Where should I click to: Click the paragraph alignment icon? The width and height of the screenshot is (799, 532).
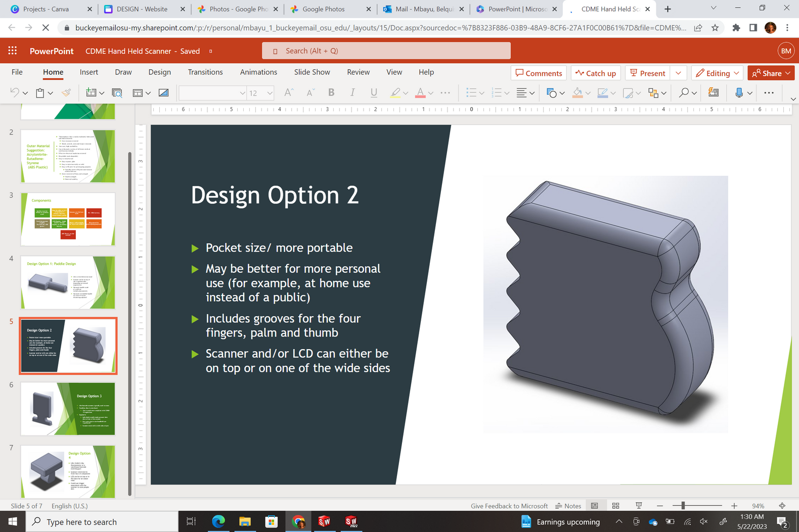521,92
